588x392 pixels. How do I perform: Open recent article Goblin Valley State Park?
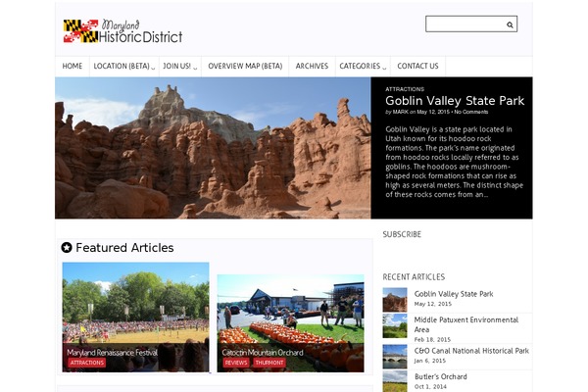(x=454, y=294)
